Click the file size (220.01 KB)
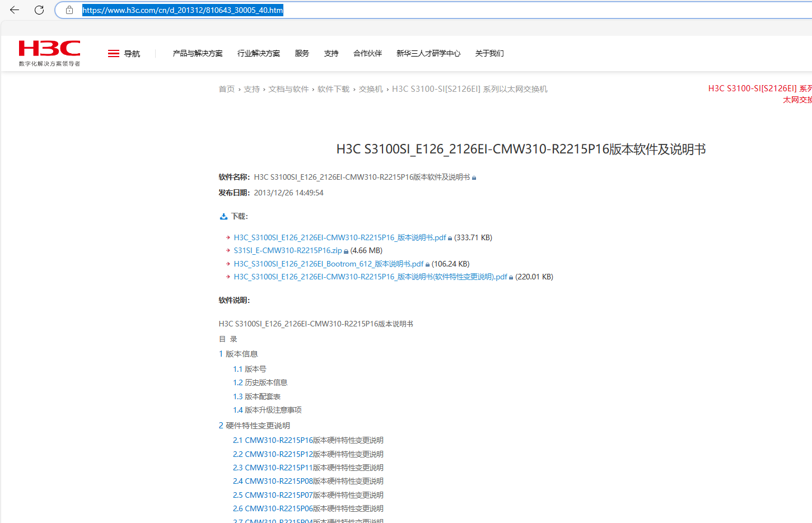 pyautogui.click(x=534, y=277)
